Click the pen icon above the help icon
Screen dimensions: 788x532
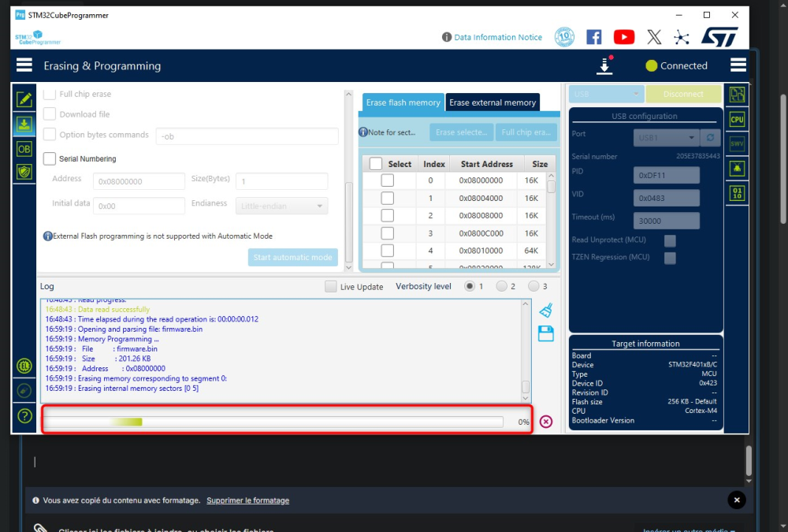[x=24, y=391]
